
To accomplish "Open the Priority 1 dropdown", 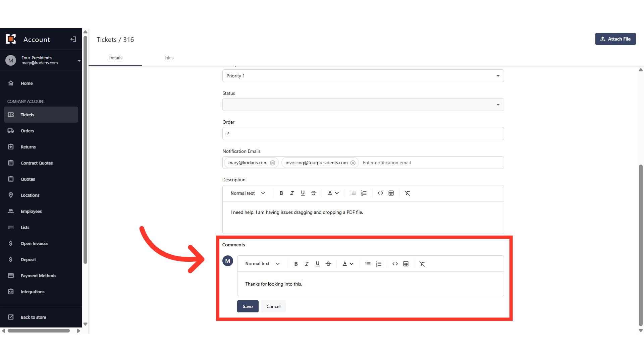I will 363,76.
